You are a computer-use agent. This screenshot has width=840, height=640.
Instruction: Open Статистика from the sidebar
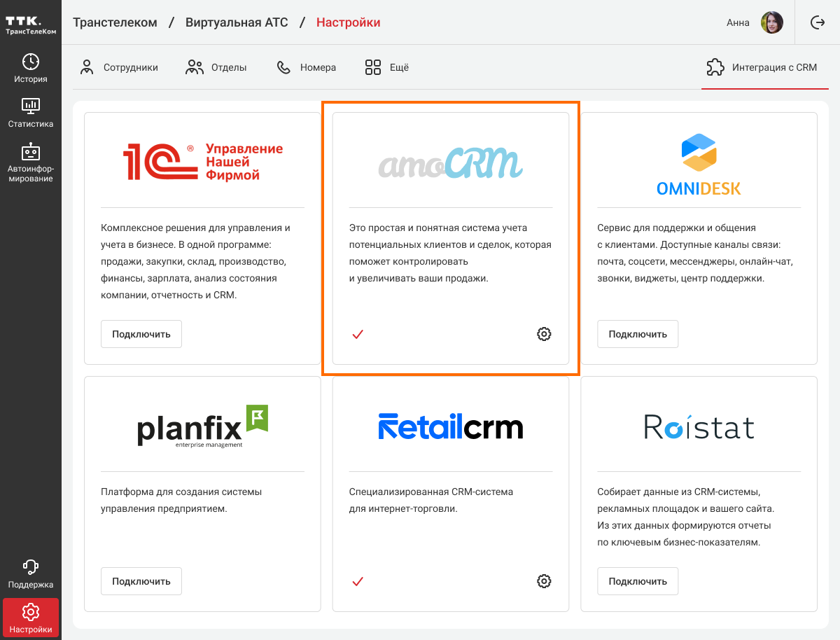coord(31,113)
